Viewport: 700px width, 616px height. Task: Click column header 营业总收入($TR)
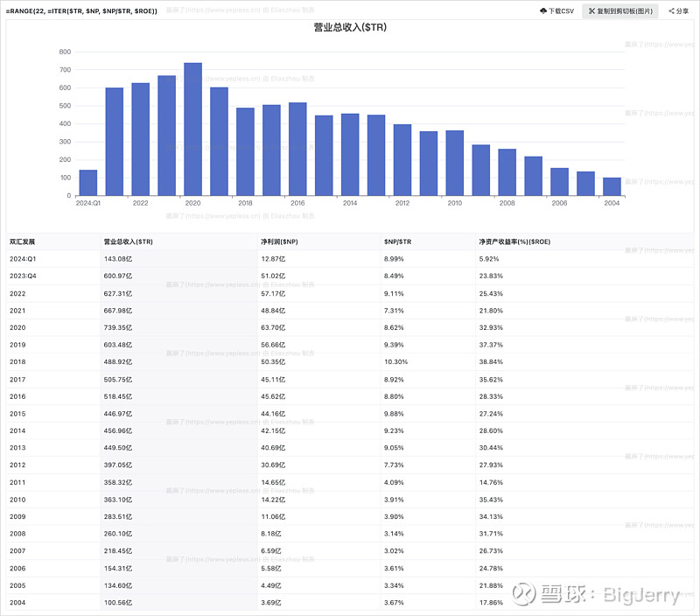pos(128,241)
